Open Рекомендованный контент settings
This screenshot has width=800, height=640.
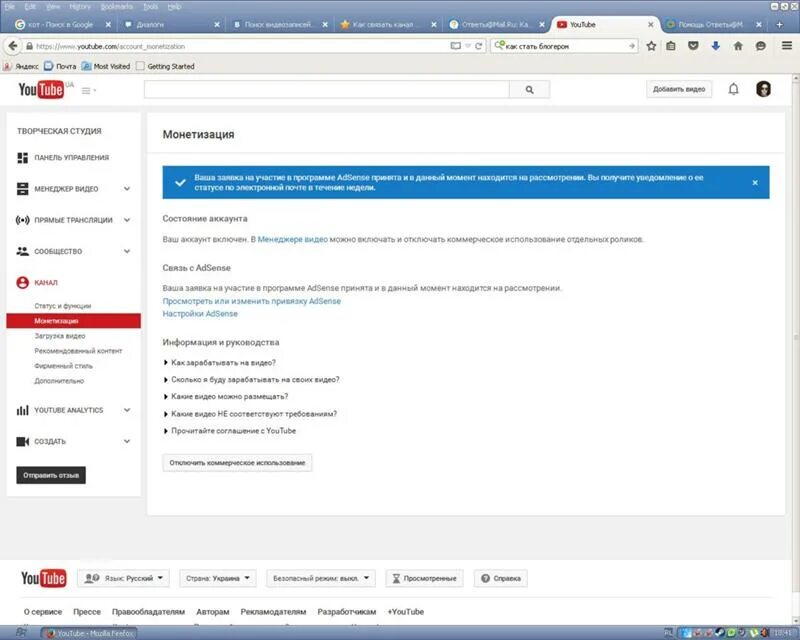[78, 351]
